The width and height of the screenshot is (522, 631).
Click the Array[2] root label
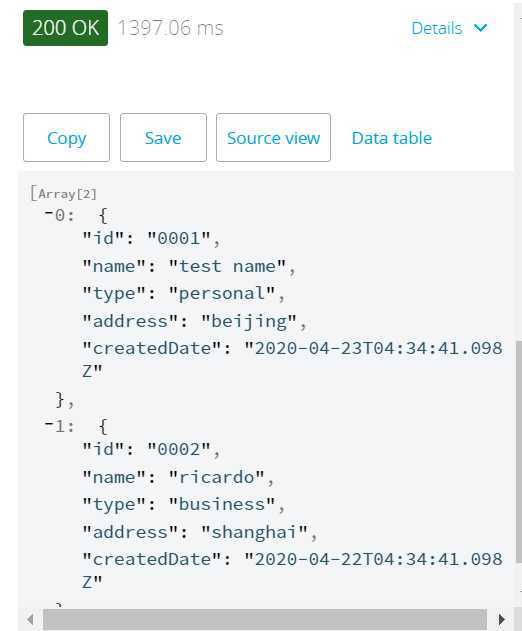coord(64,194)
